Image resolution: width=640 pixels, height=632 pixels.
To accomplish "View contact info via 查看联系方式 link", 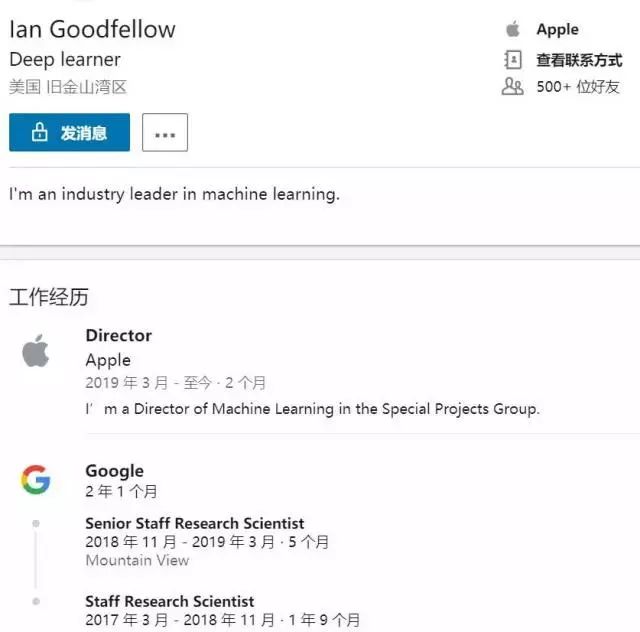I will (x=579, y=60).
